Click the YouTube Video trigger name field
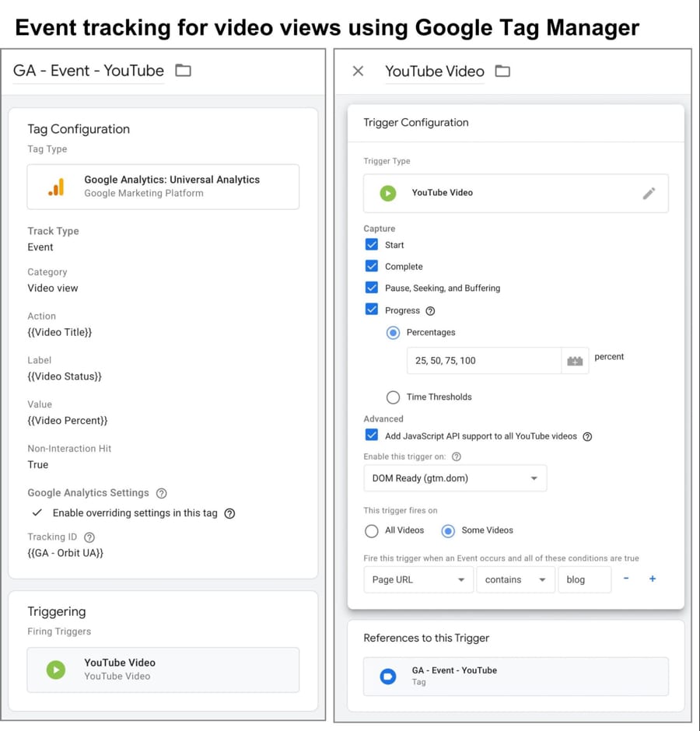Screen dimensions: 700x731 435,72
